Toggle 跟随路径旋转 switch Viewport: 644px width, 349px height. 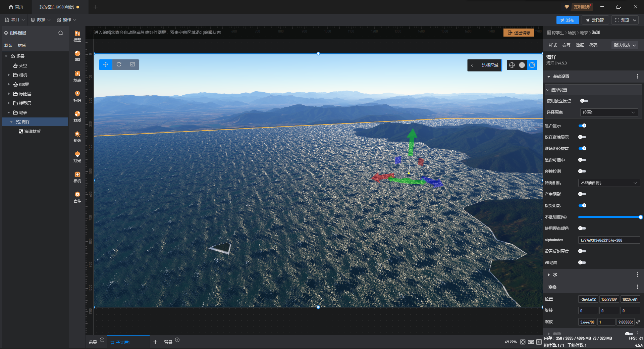tap(582, 148)
